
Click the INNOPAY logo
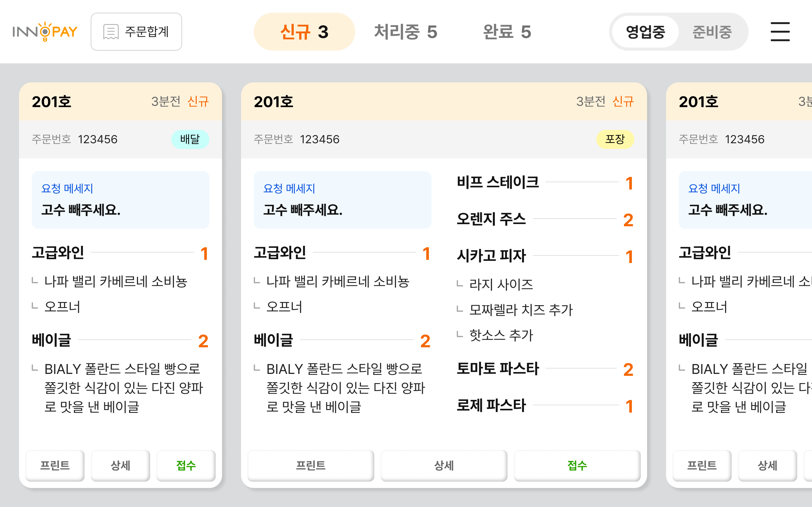pyautogui.click(x=45, y=31)
